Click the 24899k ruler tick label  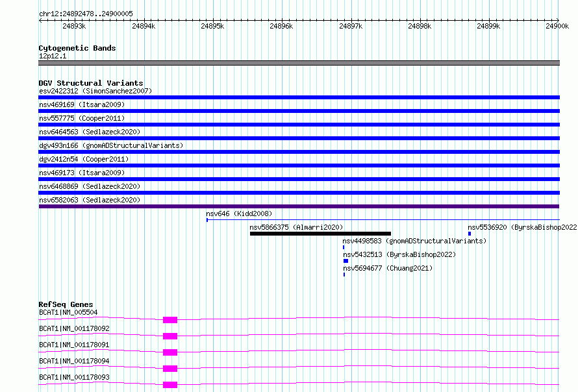pos(488,26)
